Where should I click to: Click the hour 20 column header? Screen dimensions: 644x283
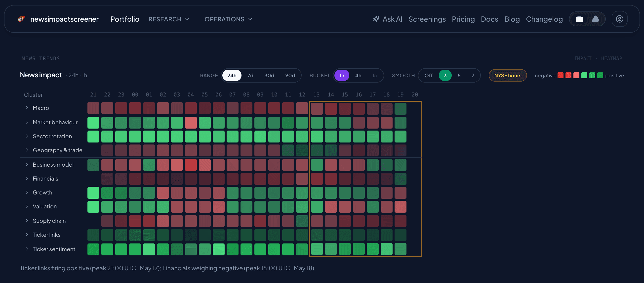[414, 94]
